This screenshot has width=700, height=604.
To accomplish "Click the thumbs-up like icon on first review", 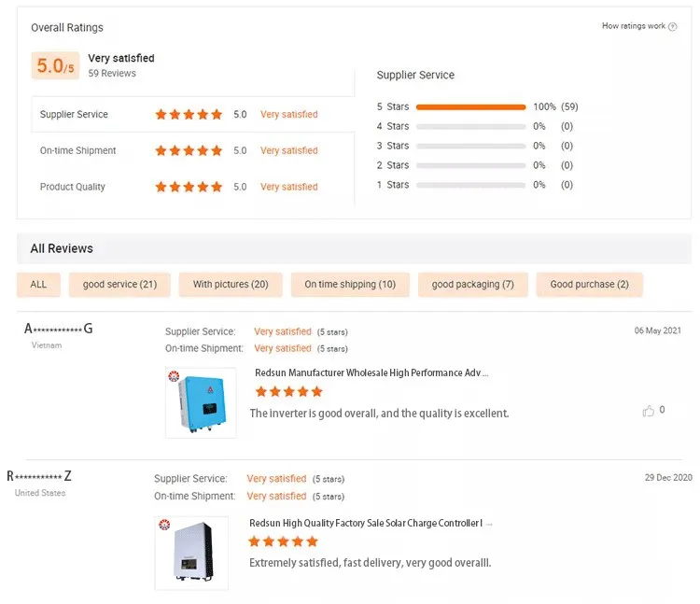I will [x=648, y=411].
